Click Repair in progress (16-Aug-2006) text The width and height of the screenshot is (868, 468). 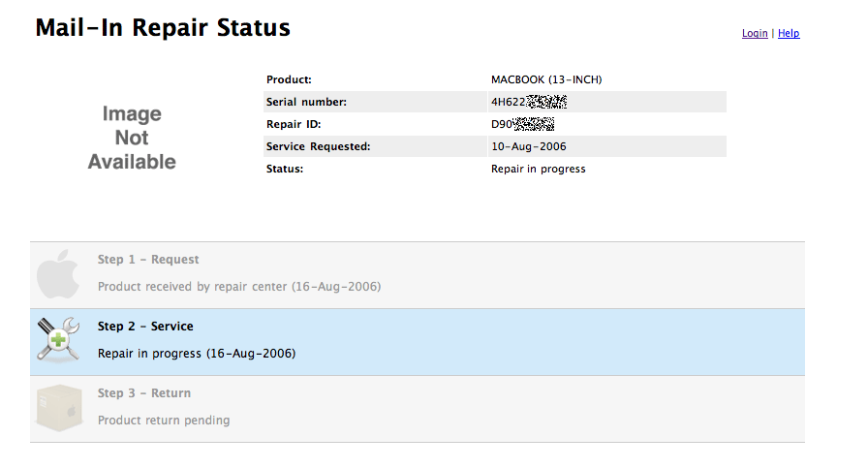click(x=197, y=354)
